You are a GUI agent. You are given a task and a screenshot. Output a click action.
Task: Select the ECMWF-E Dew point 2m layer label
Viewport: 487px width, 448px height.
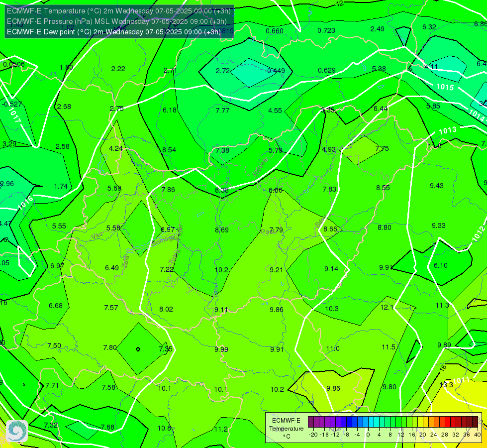coord(114,32)
